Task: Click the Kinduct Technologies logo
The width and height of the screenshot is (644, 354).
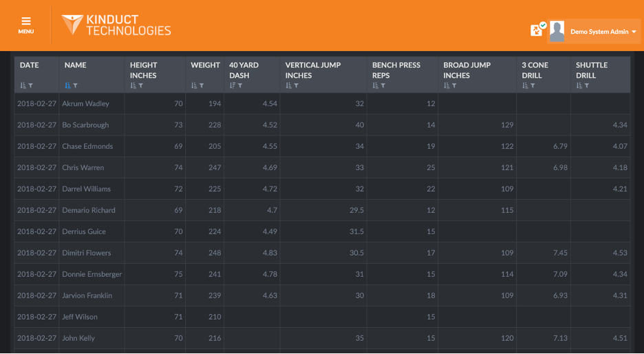Action: click(x=116, y=25)
